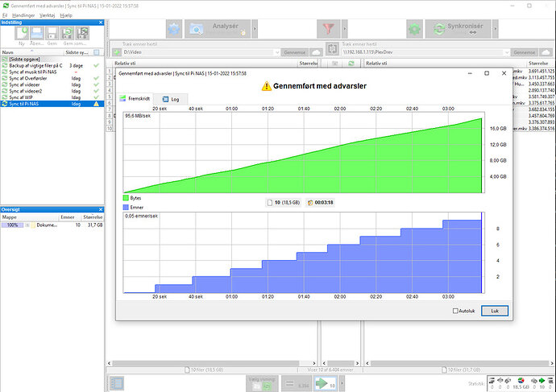Viewport: 556px width, 392px height.
Task: Open the red filter funnel settings
Action: [328, 29]
